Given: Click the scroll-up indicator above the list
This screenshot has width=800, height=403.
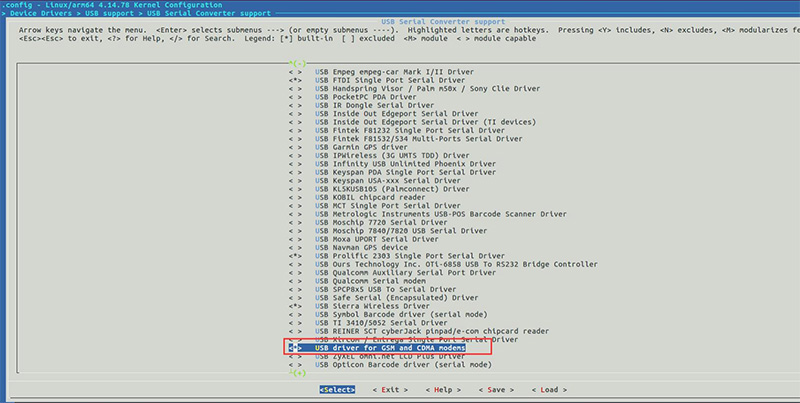Looking at the screenshot, I should (297, 64).
